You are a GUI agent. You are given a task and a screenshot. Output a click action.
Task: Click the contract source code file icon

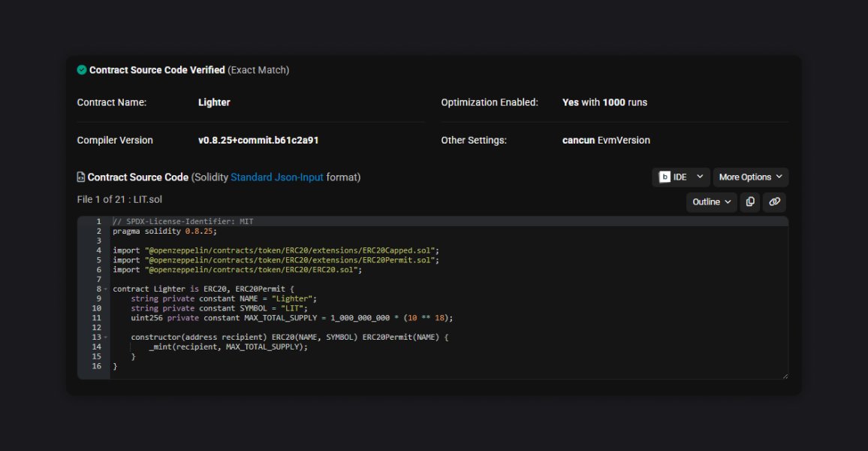tap(81, 177)
